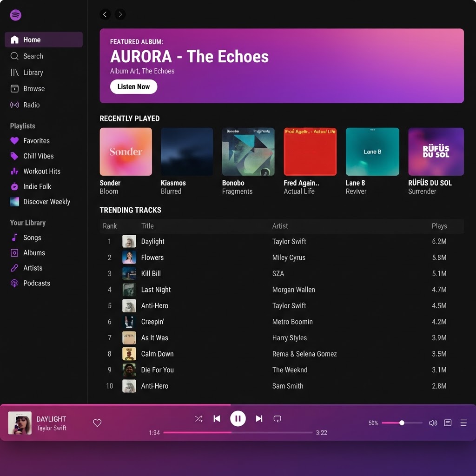Open the RÜFÜS DU SOL Surrender cover
Screen dimensions: 476x476
pos(436,152)
